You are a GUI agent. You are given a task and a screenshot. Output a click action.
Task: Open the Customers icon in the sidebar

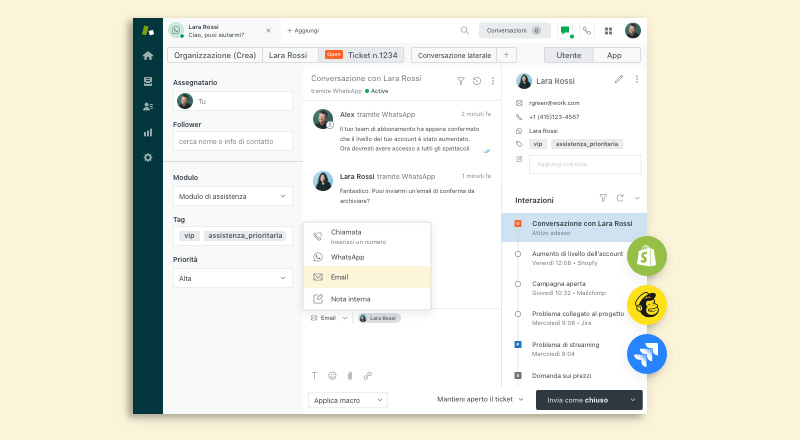(x=148, y=107)
